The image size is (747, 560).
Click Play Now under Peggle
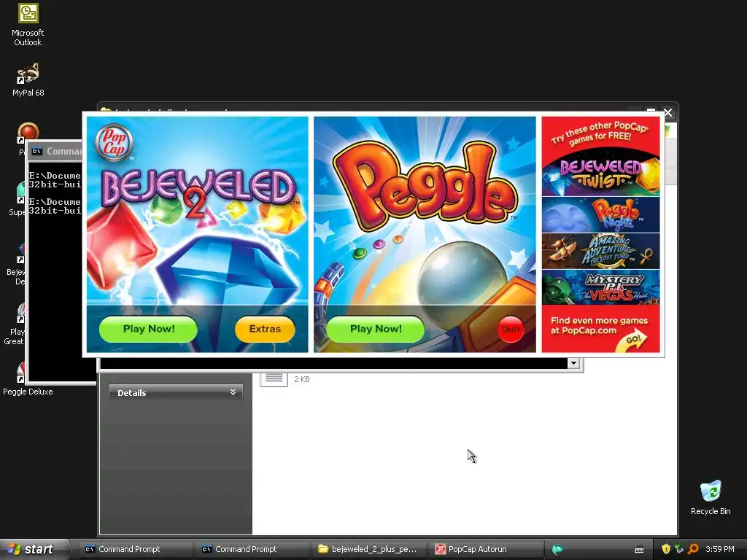pos(376,329)
